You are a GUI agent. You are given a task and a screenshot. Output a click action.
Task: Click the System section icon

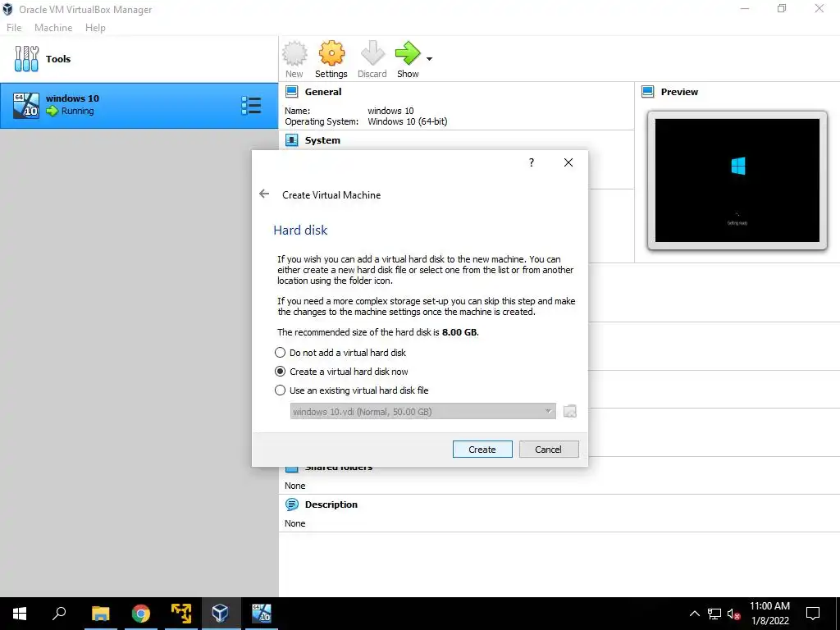point(291,140)
